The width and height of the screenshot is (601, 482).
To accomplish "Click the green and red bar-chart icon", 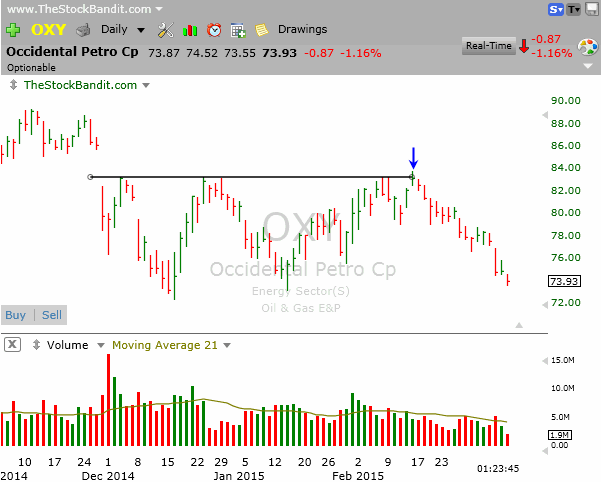I will (190, 30).
